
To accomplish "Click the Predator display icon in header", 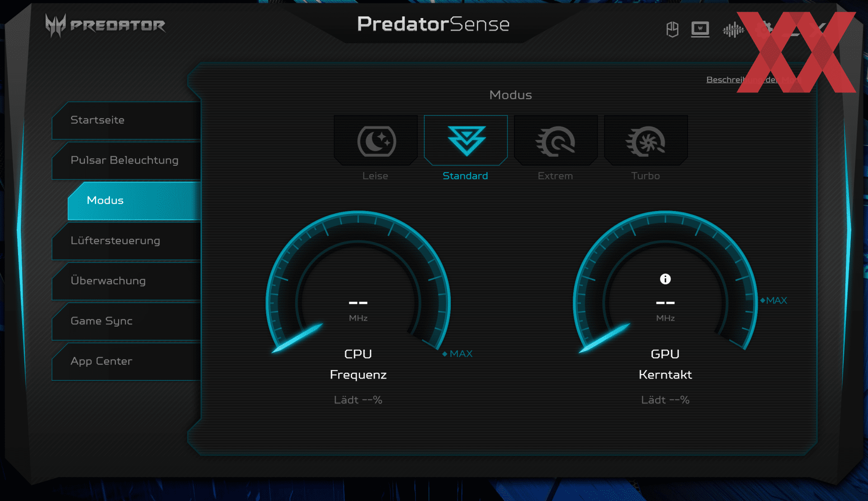I will click(x=700, y=30).
